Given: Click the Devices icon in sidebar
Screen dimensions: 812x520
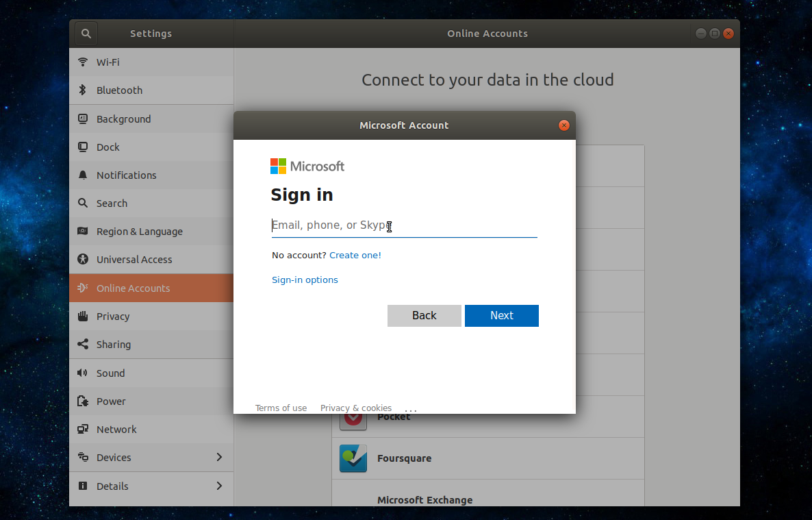Looking at the screenshot, I should click(83, 457).
